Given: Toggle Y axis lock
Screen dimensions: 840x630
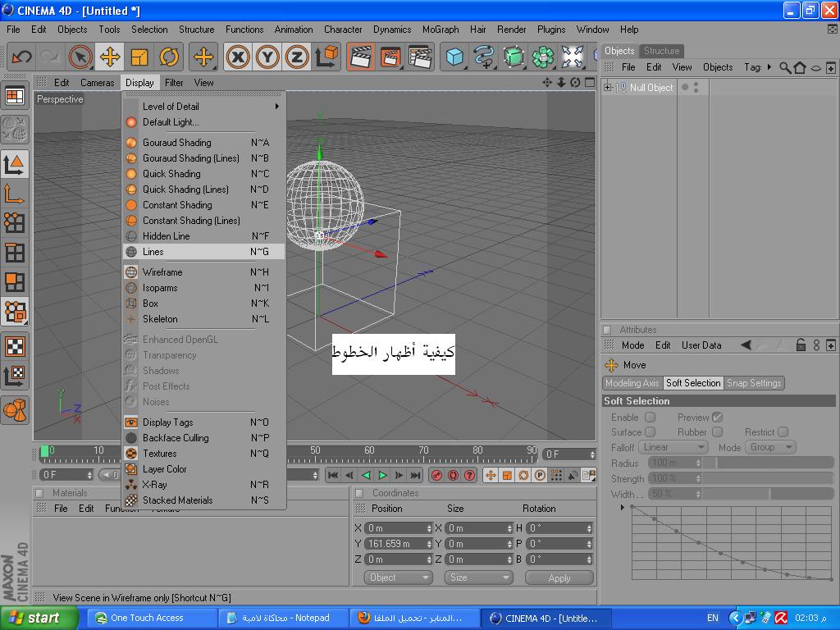Looking at the screenshot, I should coord(267,57).
